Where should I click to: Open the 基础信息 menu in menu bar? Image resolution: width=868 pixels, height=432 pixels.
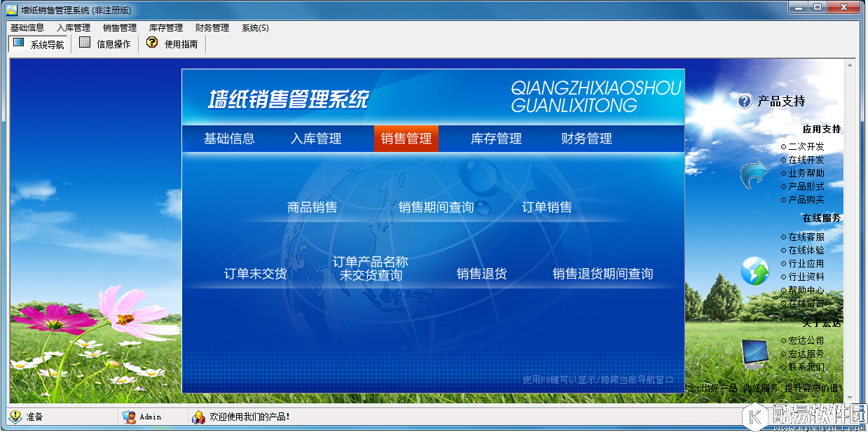coord(27,28)
